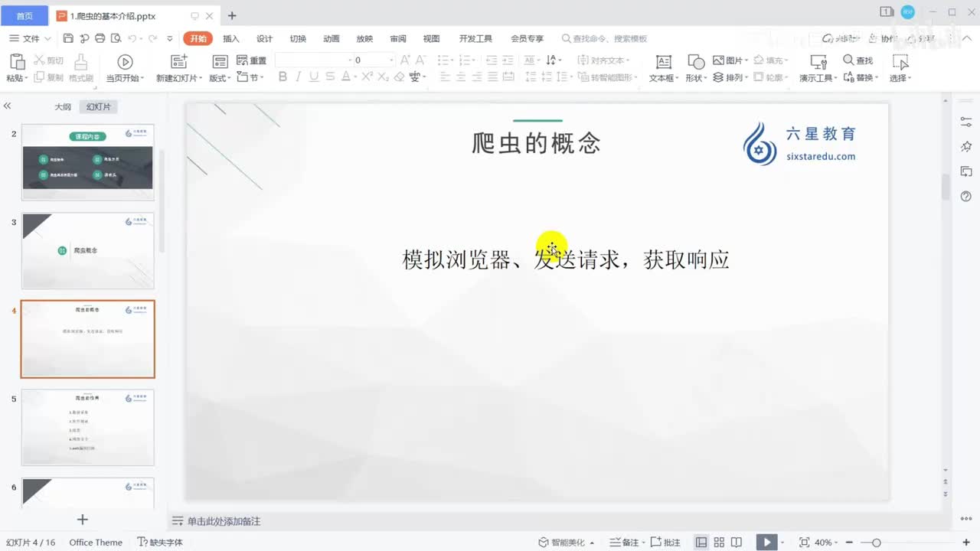Switch to the Outline (大纲) panel tab
Screen dimensions: 980x551
[x=63, y=107]
